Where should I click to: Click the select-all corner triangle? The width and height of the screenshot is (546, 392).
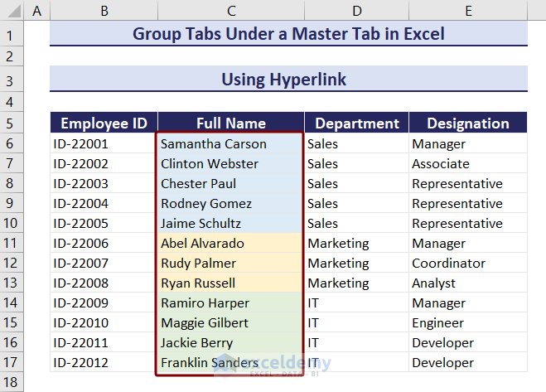[x=12, y=12]
